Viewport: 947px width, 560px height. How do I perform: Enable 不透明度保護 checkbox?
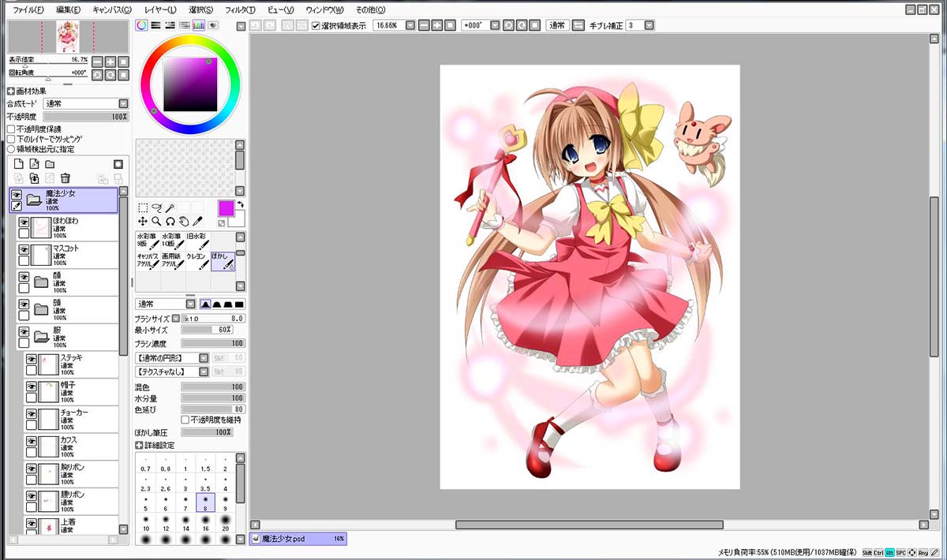click(x=11, y=129)
